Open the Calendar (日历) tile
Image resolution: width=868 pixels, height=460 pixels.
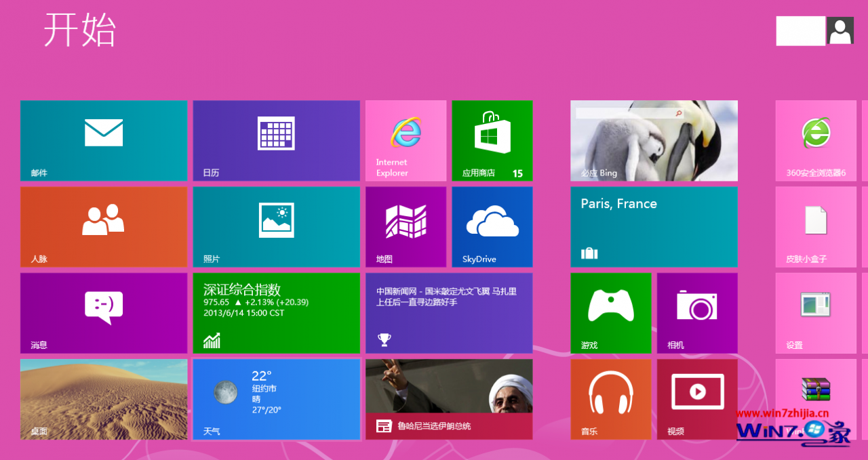[x=276, y=141]
